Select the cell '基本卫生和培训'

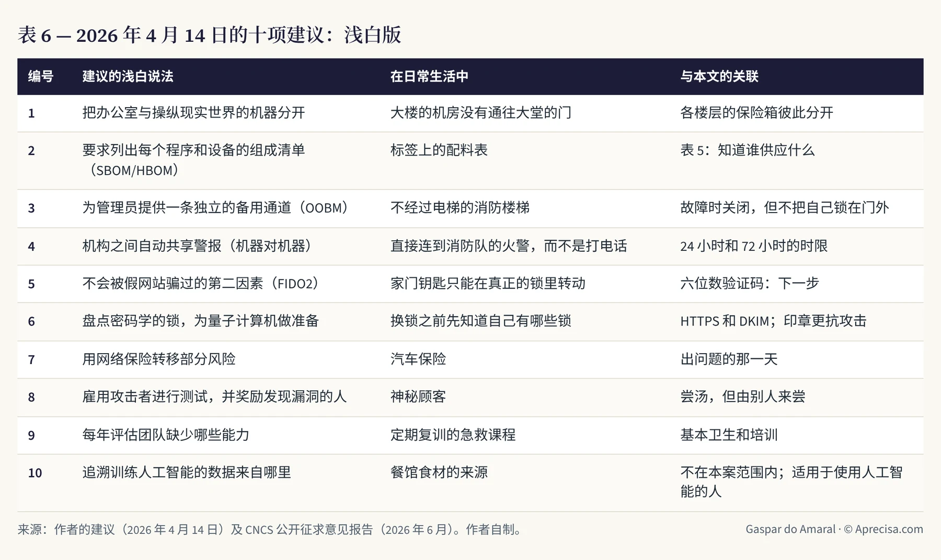729,435
